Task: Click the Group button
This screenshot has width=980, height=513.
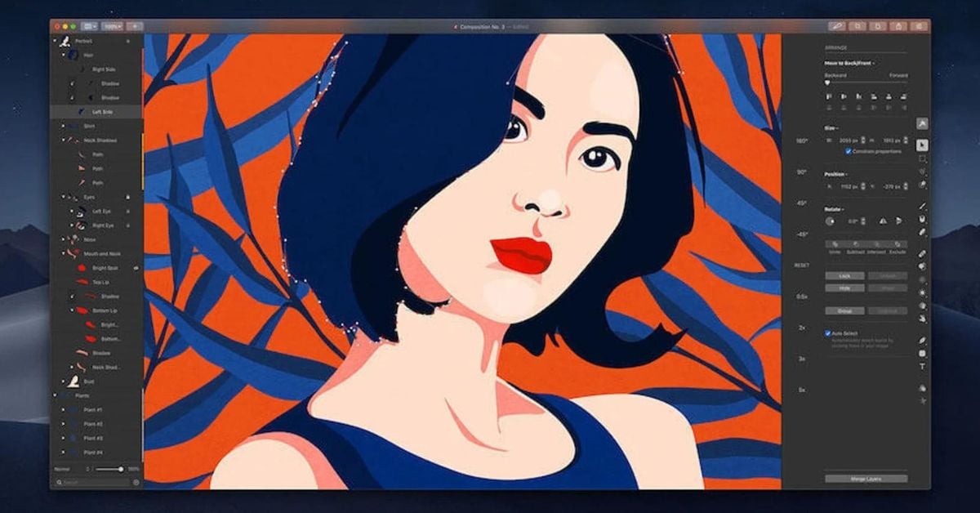Action: [x=845, y=310]
